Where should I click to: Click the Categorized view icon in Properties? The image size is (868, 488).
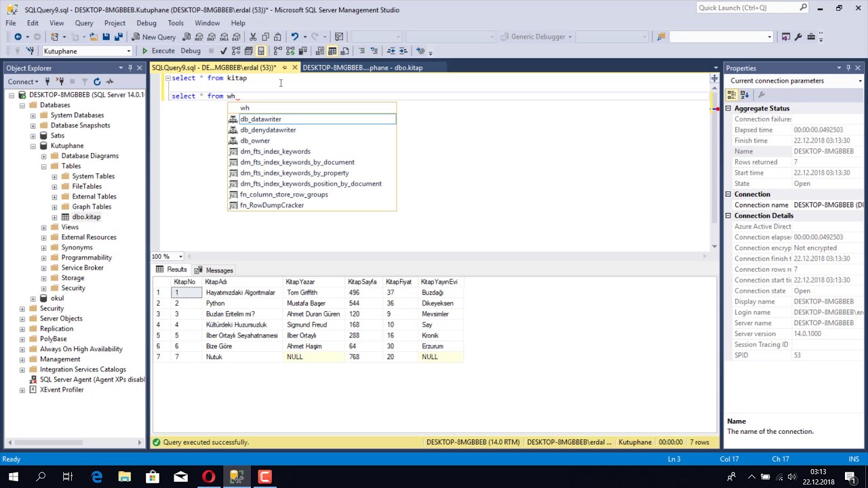click(x=732, y=95)
